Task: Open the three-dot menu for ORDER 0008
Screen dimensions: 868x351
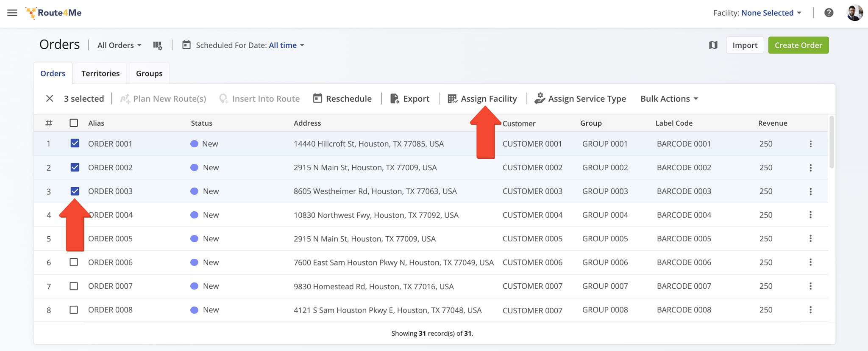Action: pos(810,310)
